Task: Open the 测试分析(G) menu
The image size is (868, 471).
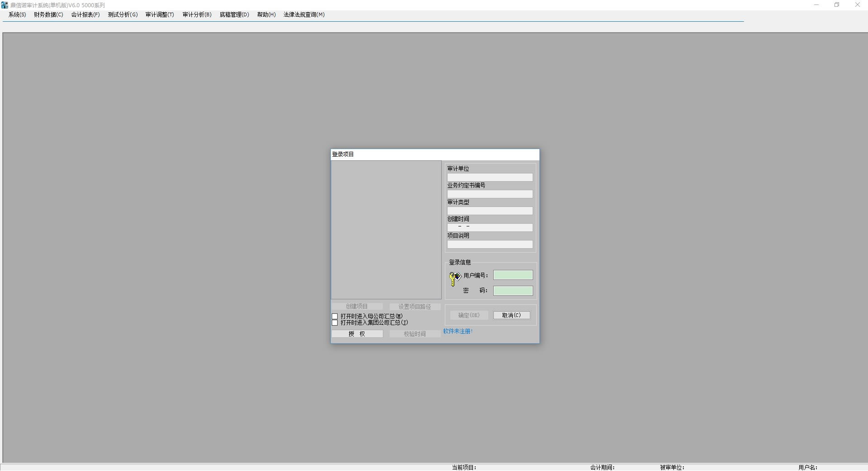Action: [123, 14]
